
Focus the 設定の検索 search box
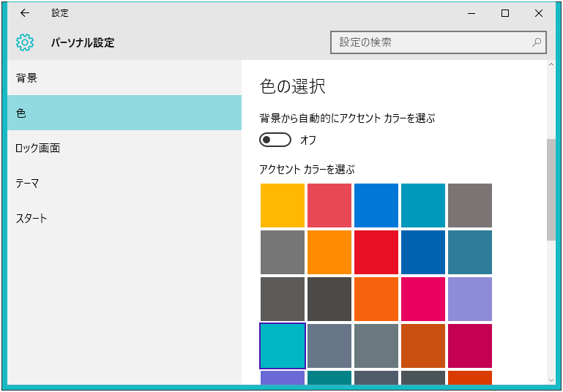click(439, 42)
